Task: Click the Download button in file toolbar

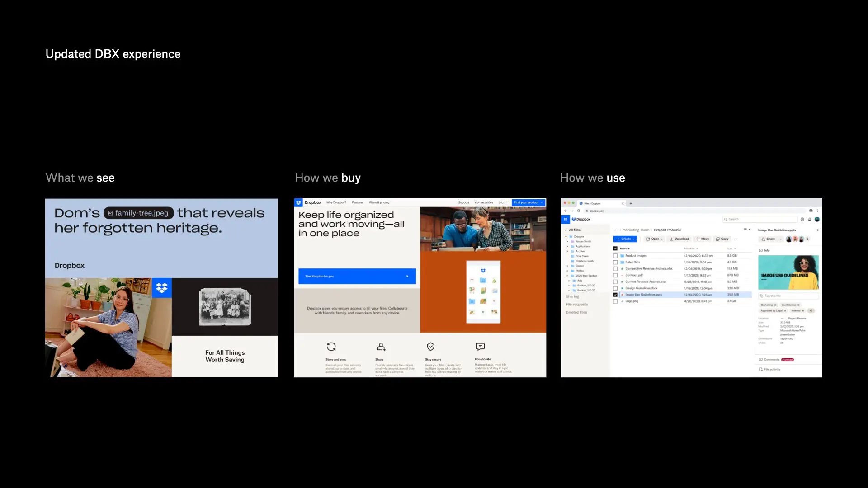Action: [679, 239]
